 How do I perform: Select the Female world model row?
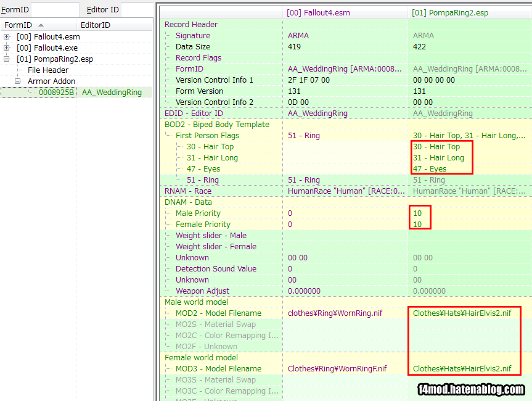[x=201, y=358]
